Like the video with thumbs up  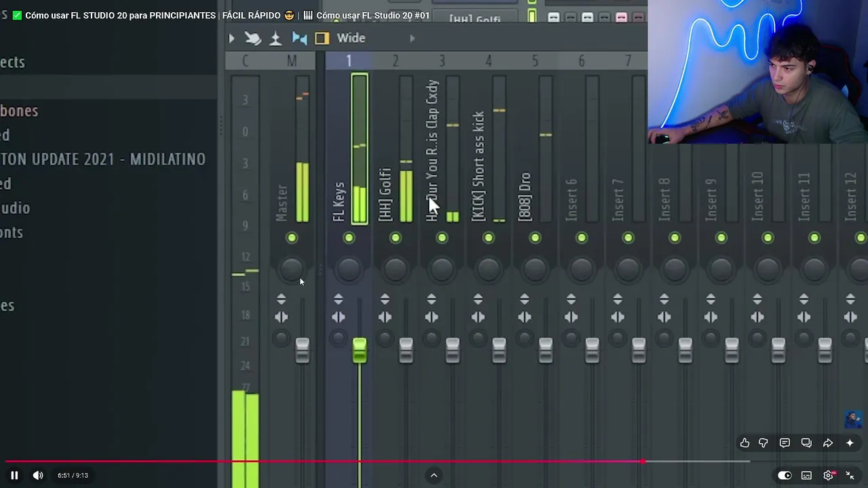[745, 443]
